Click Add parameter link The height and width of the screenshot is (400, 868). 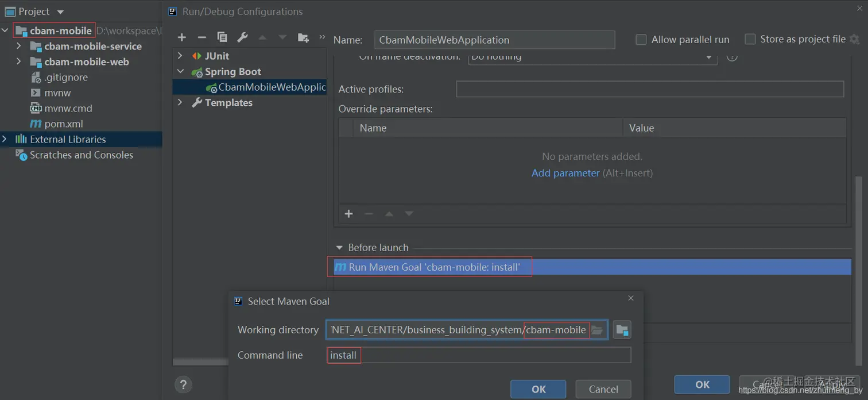[565, 173]
